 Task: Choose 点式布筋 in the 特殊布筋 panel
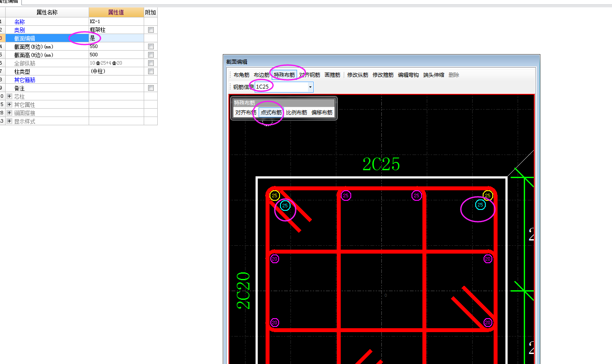(x=271, y=113)
